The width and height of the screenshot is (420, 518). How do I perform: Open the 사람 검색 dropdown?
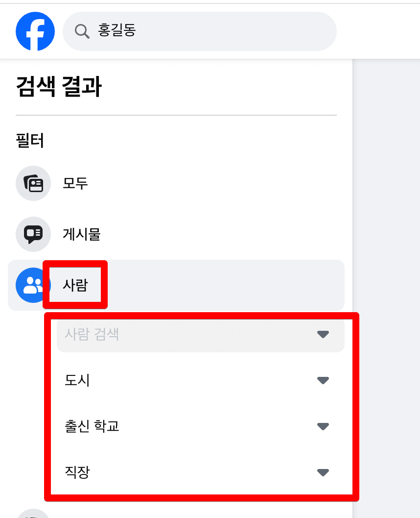[x=323, y=334]
